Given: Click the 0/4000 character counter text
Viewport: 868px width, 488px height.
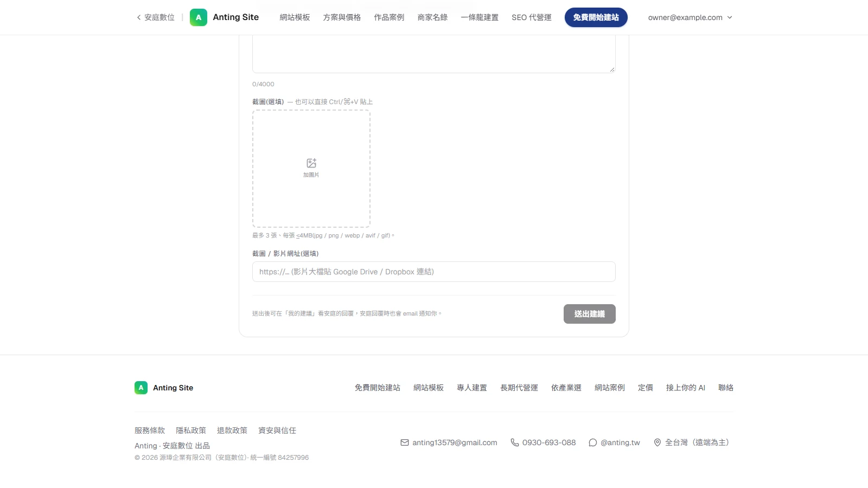Looking at the screenshot, I should 263,84.
